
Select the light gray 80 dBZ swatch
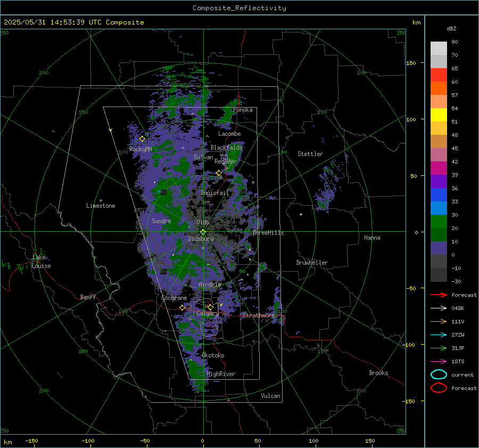tap(439, 48)
